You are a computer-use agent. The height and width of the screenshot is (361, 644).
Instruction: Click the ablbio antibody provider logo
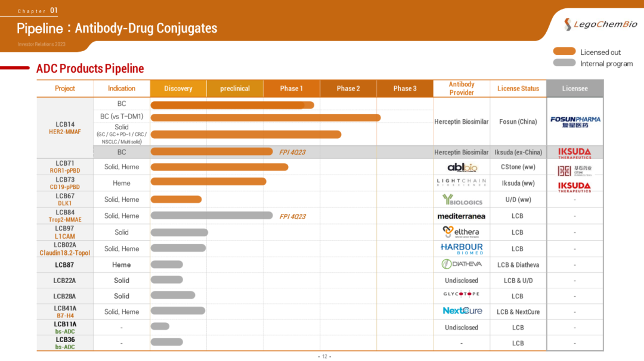click(462, 167)
